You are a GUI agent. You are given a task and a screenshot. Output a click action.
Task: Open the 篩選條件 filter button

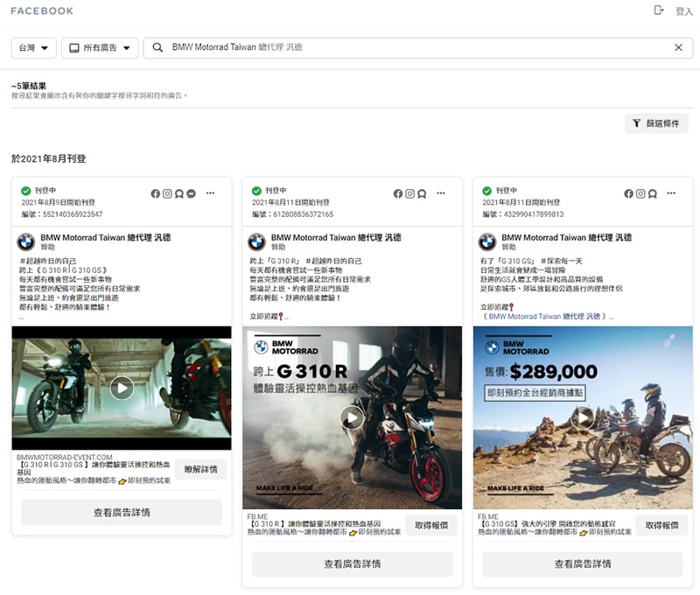click(656, 123)
